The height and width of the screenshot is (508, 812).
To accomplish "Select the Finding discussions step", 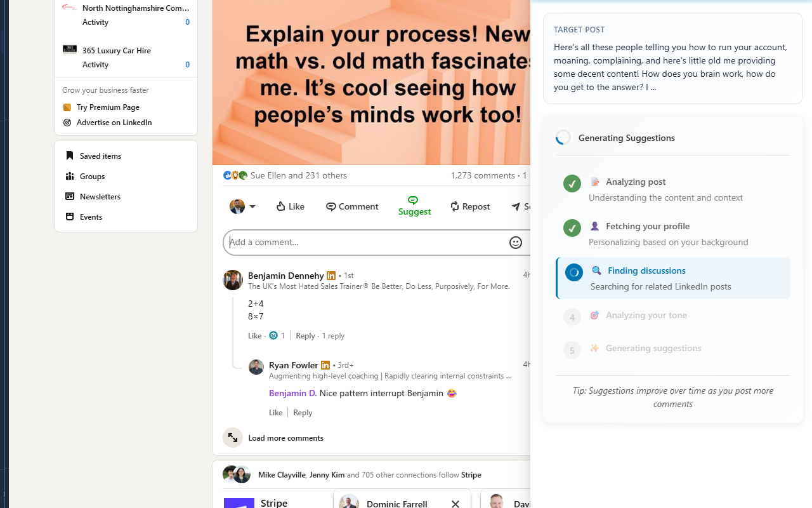I will [x=673, y=278].
